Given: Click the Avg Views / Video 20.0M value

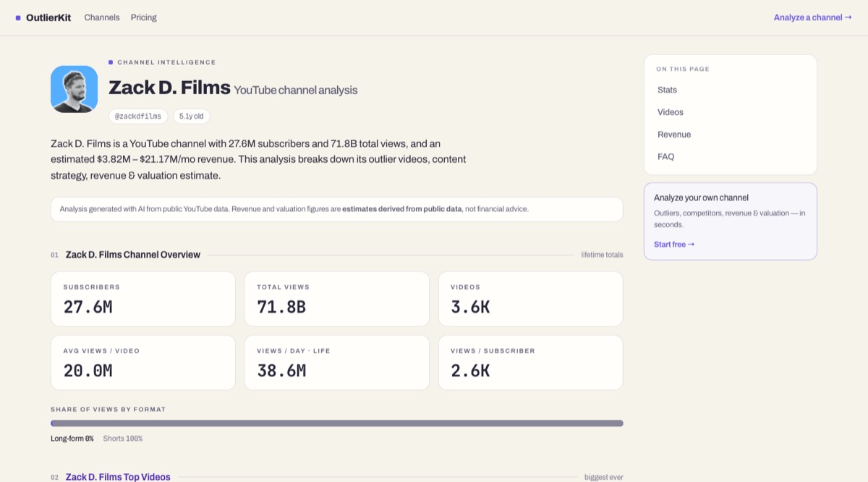Looking at the screenshot, I should [x=88, y=371].
